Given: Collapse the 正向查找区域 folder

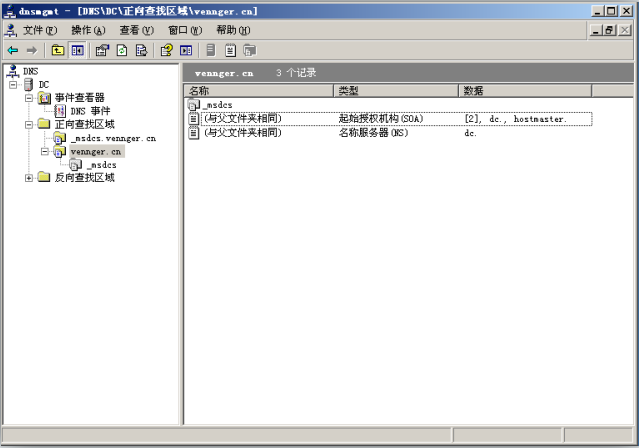Looking at the screenshot, I should point(29,124).
